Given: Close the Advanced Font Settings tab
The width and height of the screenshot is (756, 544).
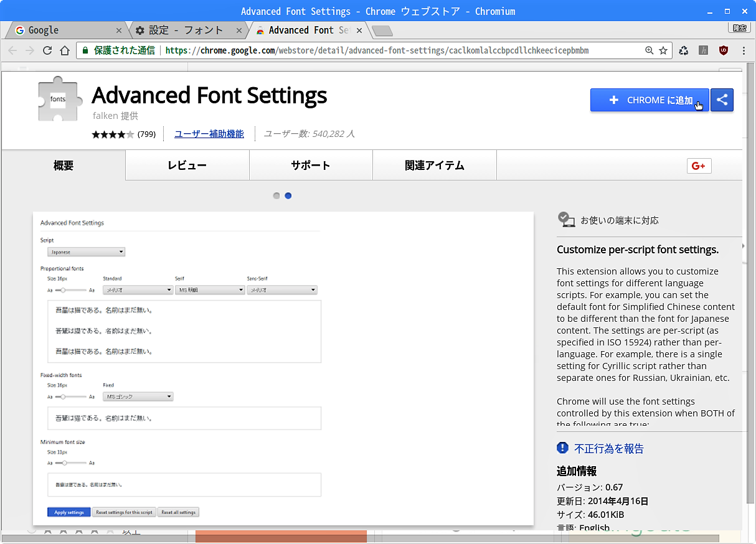Looking at the screenshot, I should click(x=359, y=30).
